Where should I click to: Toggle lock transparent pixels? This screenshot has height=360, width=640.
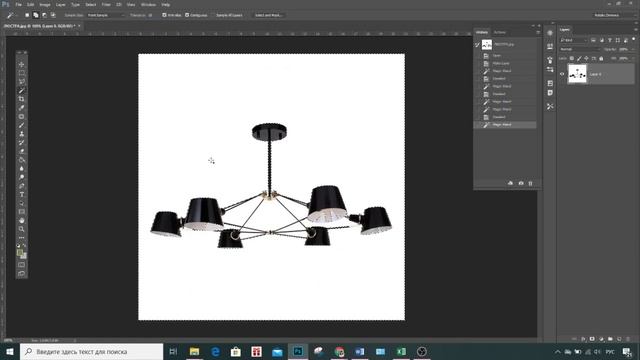571,58
